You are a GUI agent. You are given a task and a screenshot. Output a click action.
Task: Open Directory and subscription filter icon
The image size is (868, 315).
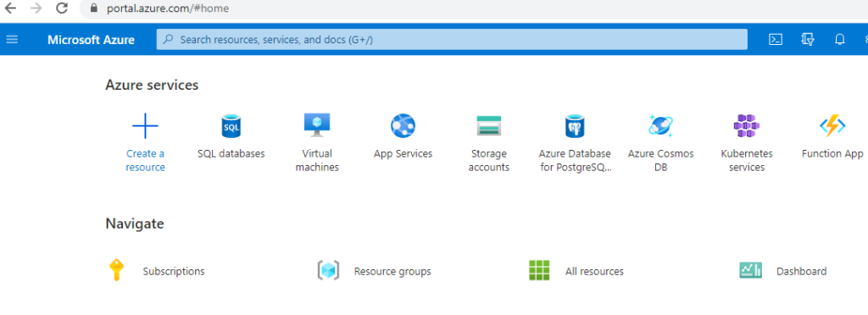click(808, 39)
